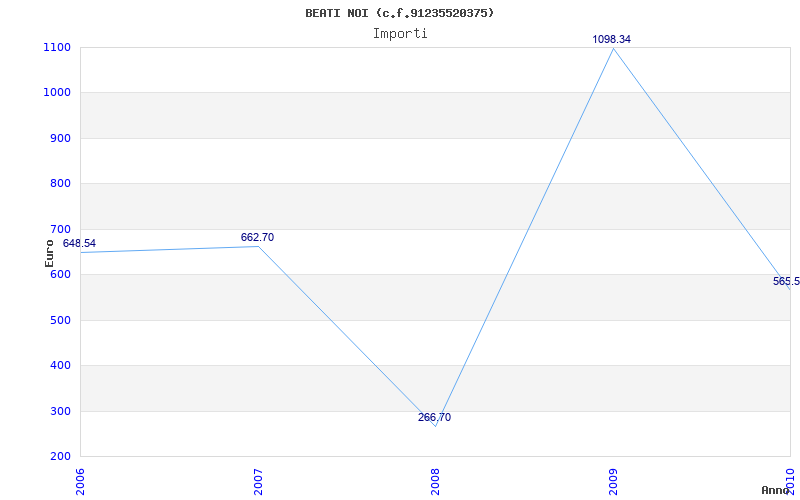Screen dimensions: 800x500
Task: Click the 1100 y-axis tick label
Action: pos(56,47)
